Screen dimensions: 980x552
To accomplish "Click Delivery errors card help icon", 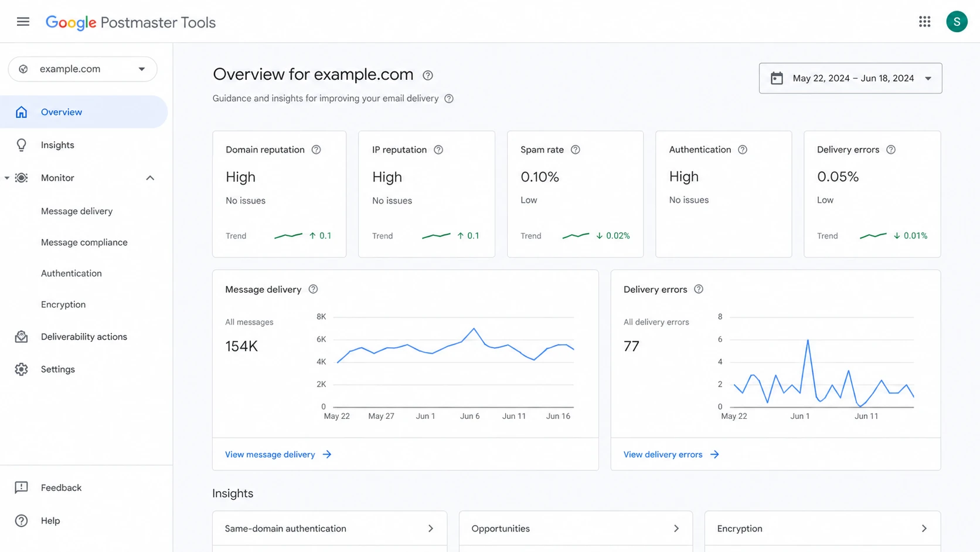I will click(891, 150).
